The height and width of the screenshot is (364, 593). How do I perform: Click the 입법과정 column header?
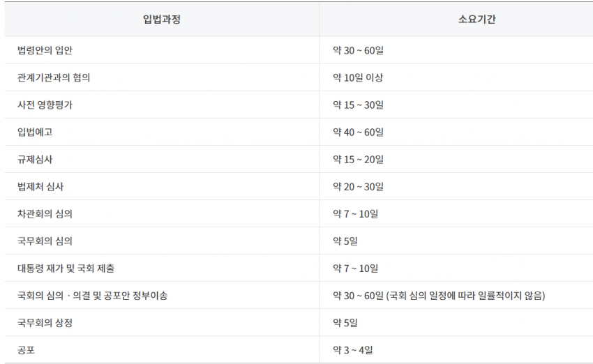[x=161, y=20]
